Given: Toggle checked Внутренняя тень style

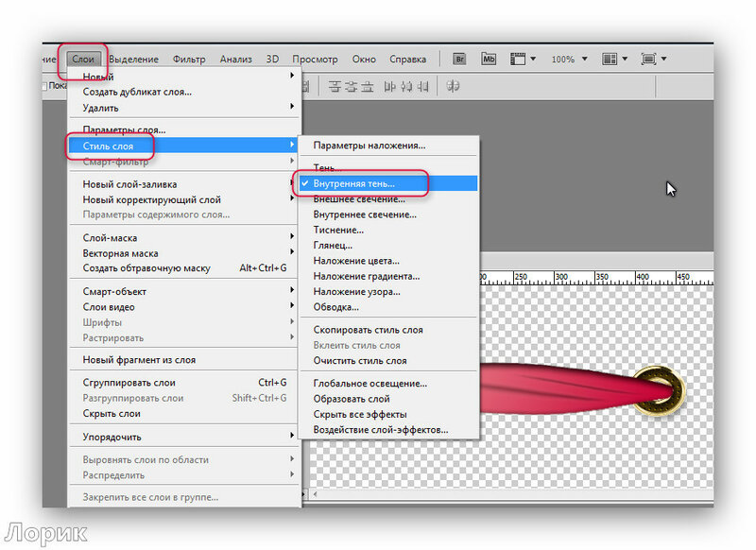Looking at the screenshot, I should 388,183.
